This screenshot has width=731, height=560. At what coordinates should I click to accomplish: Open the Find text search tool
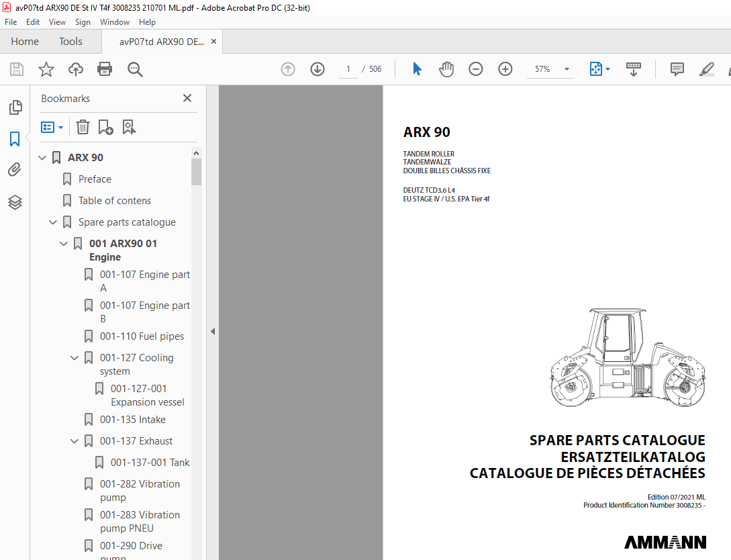135,69
